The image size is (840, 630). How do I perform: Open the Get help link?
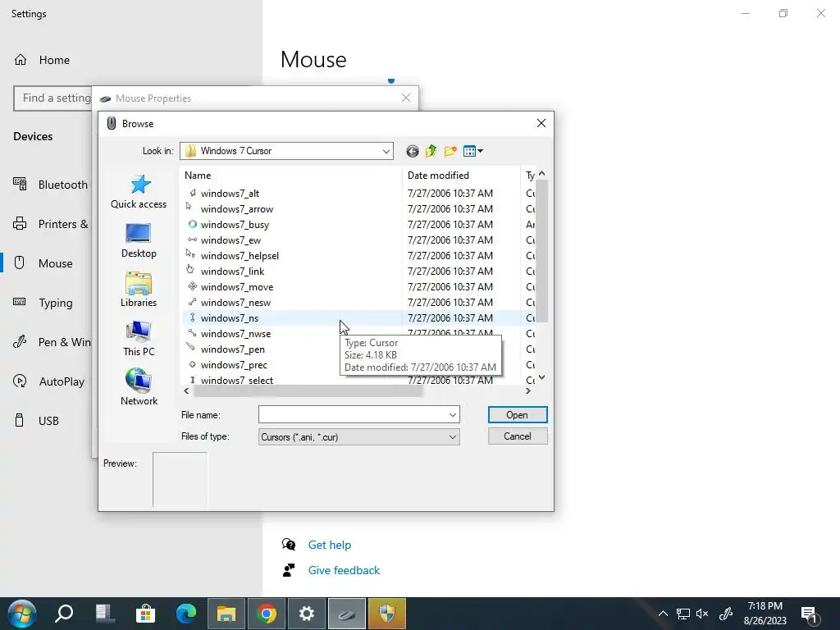pyautogui.click(x=330, y=545)
